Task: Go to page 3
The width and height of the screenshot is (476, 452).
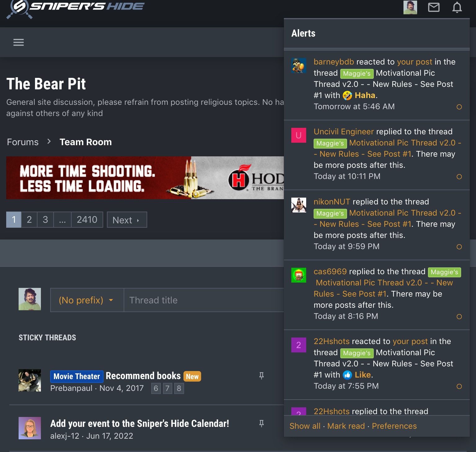Action: coord(45,220)
